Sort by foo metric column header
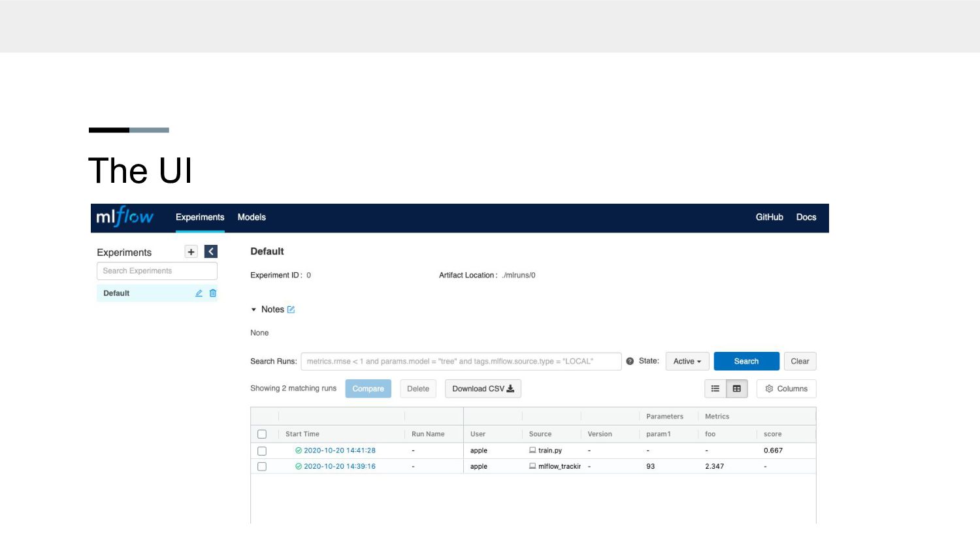This screenshot has width=980, height=551. pyautogui.click(x=710, y=434)
